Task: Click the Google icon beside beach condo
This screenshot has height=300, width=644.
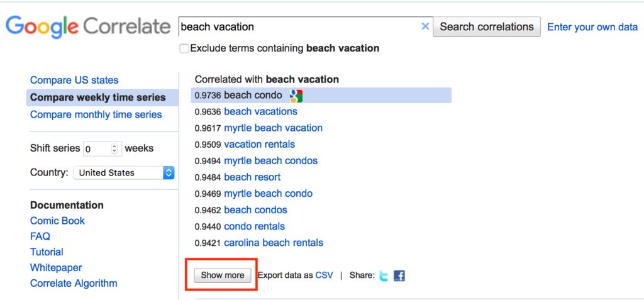Action: (x=296, y=96)
